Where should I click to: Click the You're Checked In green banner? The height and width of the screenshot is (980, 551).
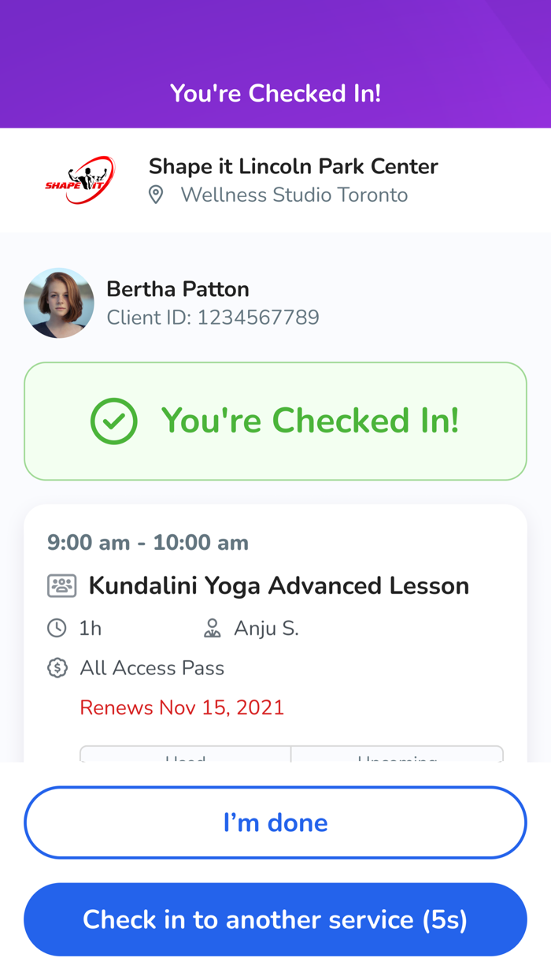[x=275, y=421]
